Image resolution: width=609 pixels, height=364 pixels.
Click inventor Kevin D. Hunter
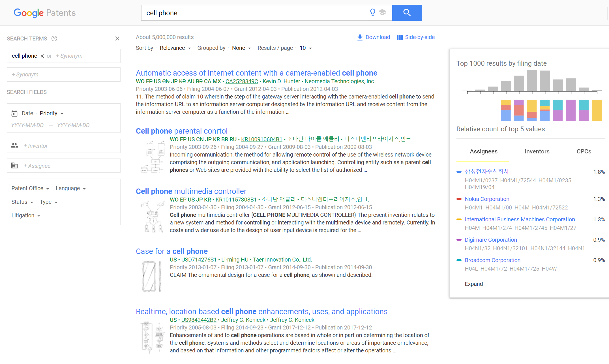[281, 82]
